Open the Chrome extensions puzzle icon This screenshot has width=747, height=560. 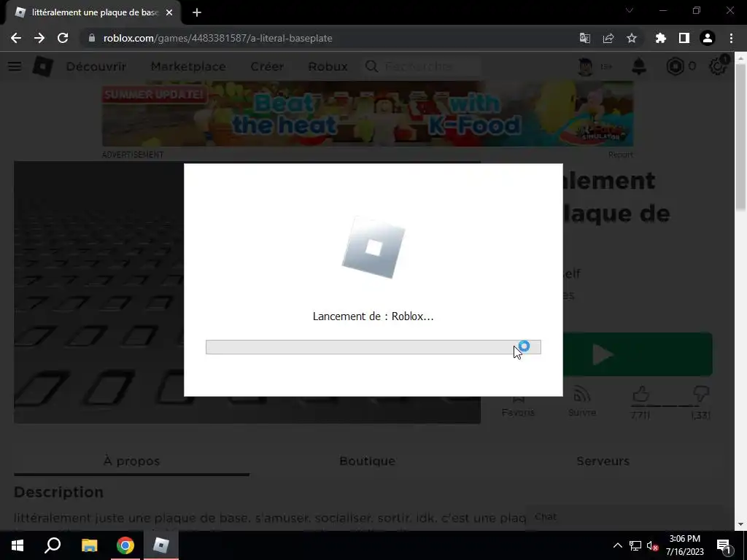coord(660,38)
